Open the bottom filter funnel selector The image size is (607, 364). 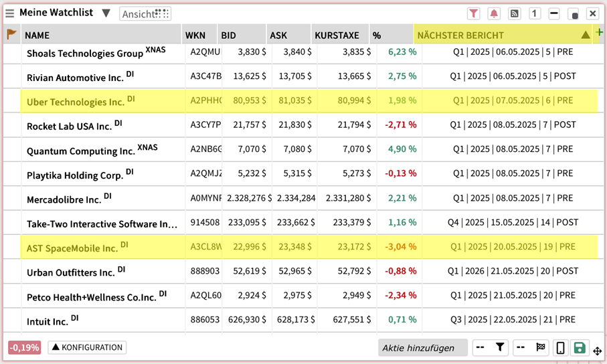491,347
